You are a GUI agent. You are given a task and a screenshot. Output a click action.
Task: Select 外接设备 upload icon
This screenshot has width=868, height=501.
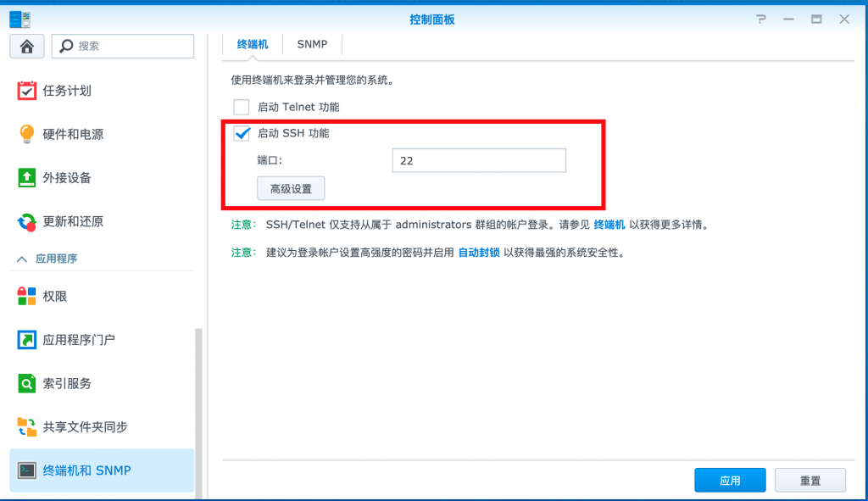(27, 178)
